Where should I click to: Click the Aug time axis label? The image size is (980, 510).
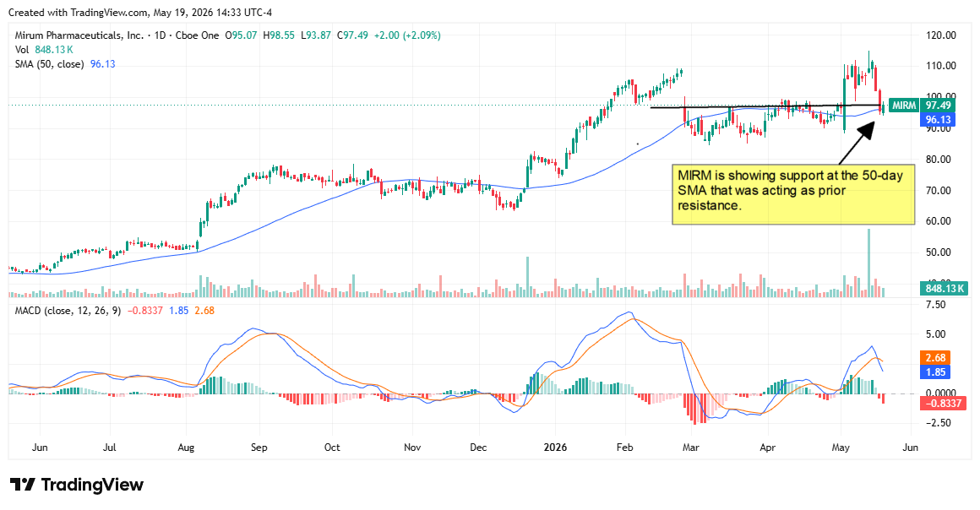(x=186, y=448)
